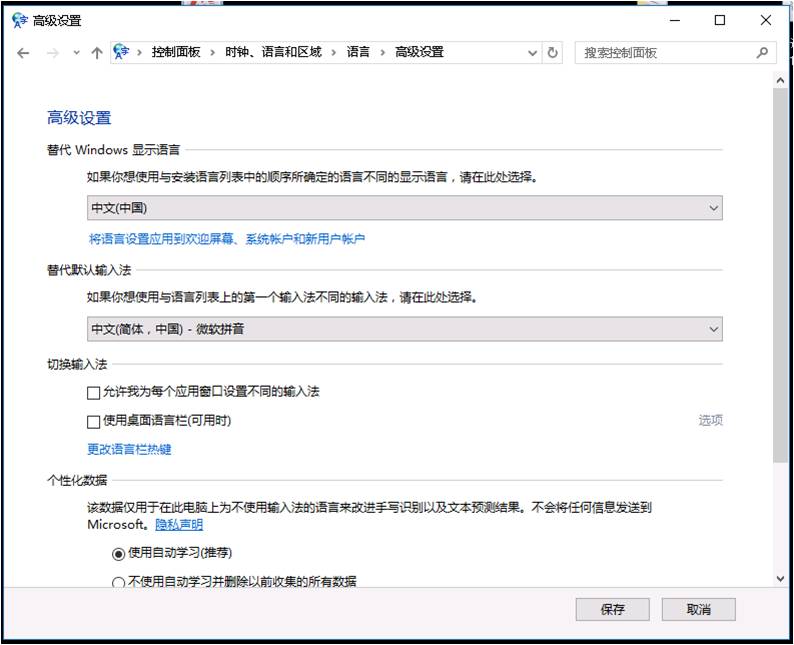The image size is (794, 645).
Task: Toggle 使用桌面语言栏(可用时) checkbox
Action: point(94,422)
